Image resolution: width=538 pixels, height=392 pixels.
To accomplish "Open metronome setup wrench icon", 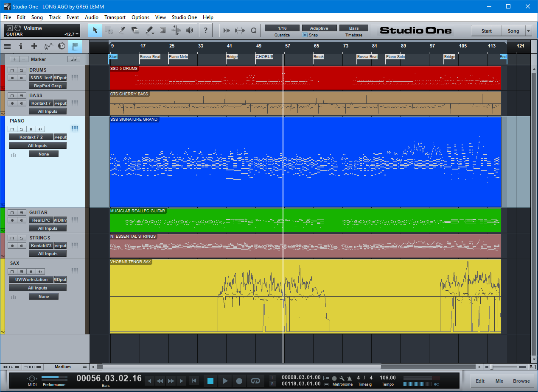I will tap(342, 378).
